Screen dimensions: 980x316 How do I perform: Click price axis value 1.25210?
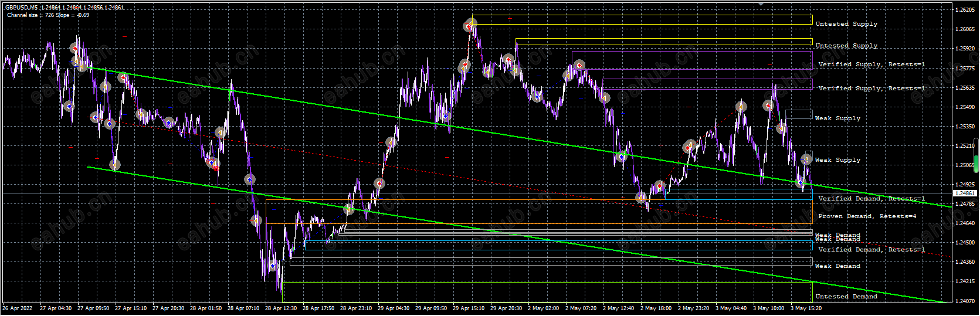pos(965,146)
